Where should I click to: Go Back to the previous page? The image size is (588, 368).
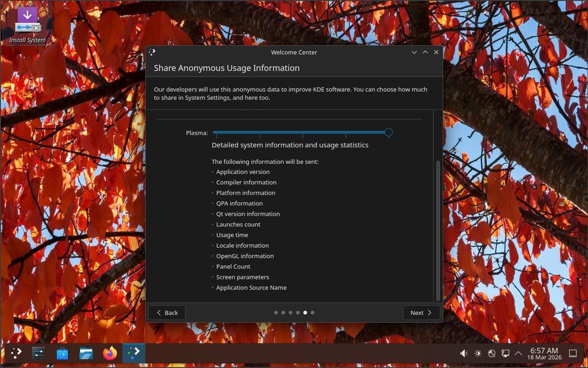click(x=167, y=313)
